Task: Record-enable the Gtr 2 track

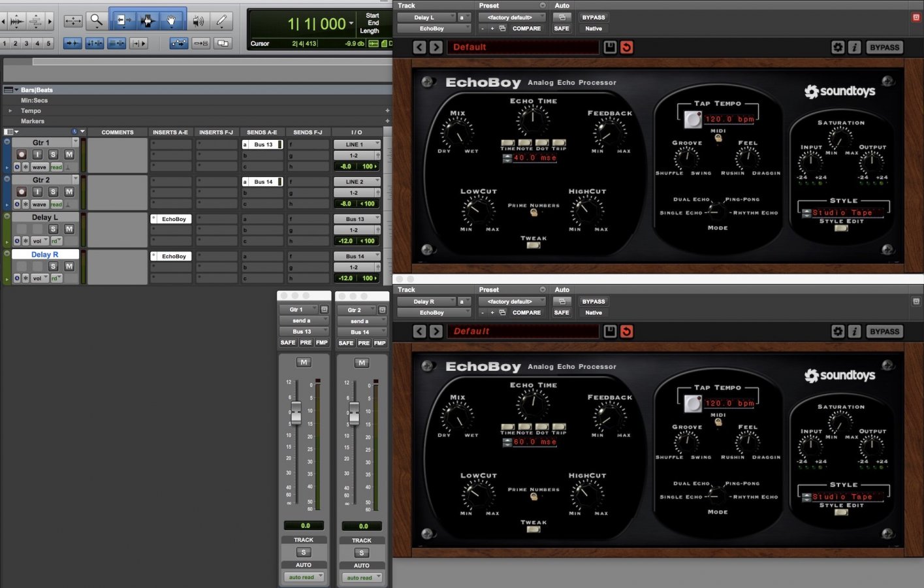Action: 22,191
